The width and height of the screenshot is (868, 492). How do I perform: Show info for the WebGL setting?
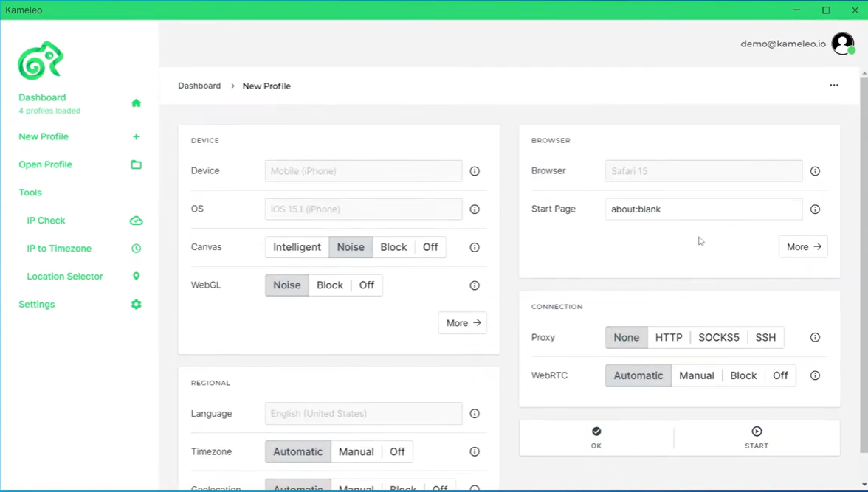pyautogui.click(x=475, y=285)
